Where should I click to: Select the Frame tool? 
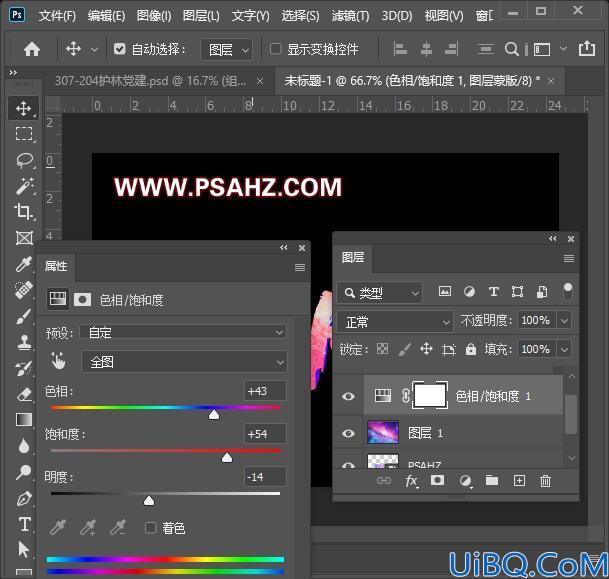(x=24, y=238)
